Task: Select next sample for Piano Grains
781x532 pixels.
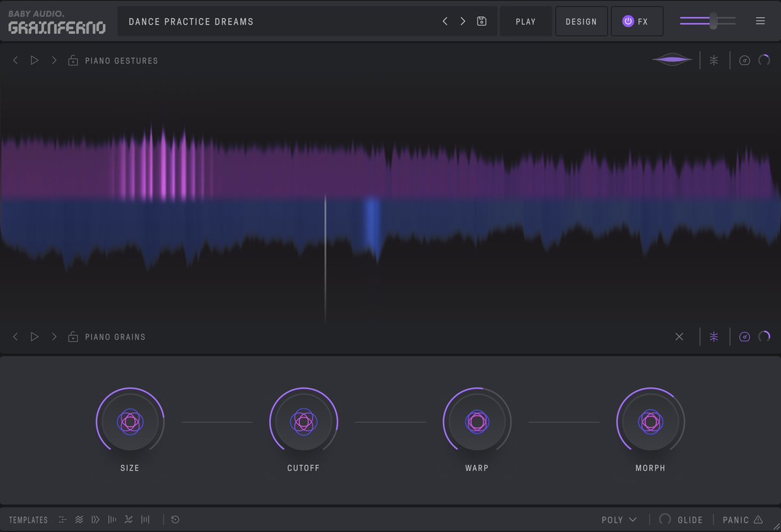Action: pyautogui.click(x=54, y=337)
